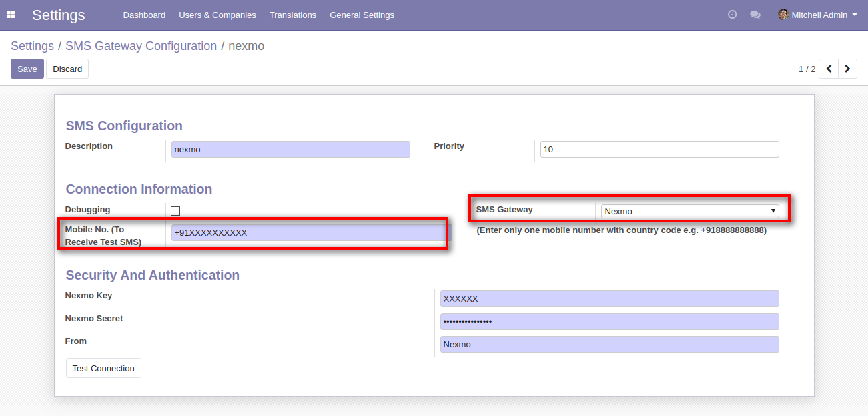Click the Nexmo Secret label

tap(94, 319)
